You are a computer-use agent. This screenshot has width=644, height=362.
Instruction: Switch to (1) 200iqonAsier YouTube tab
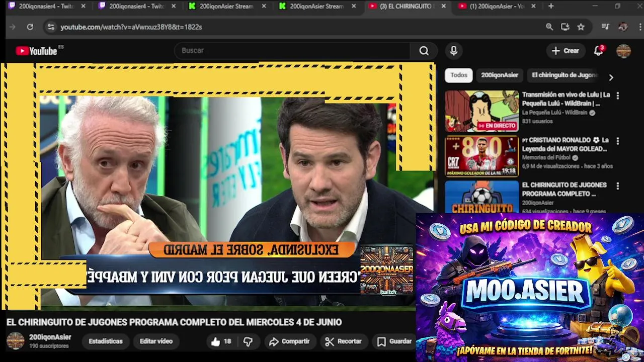click(496, 6)
